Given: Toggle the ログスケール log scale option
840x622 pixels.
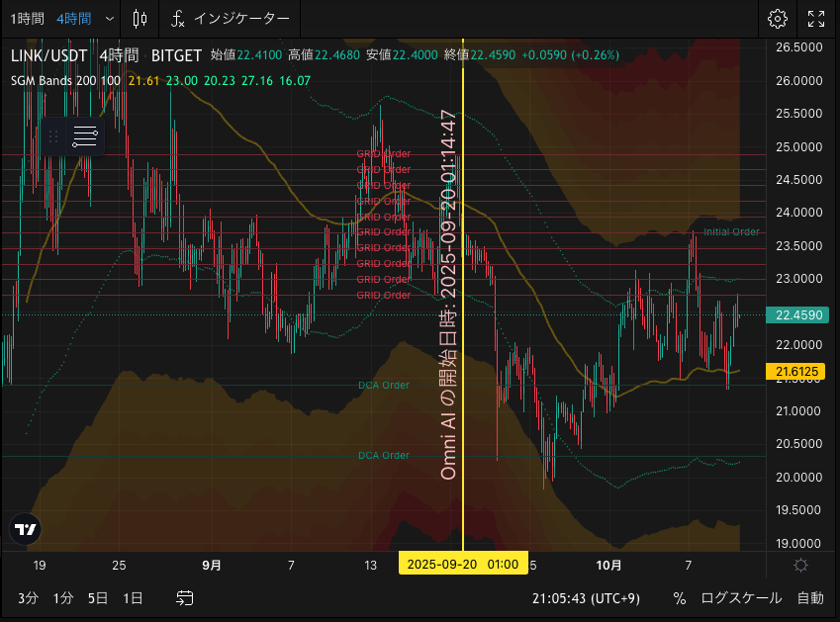Looking at the screenshot, I should click(741, 597).
